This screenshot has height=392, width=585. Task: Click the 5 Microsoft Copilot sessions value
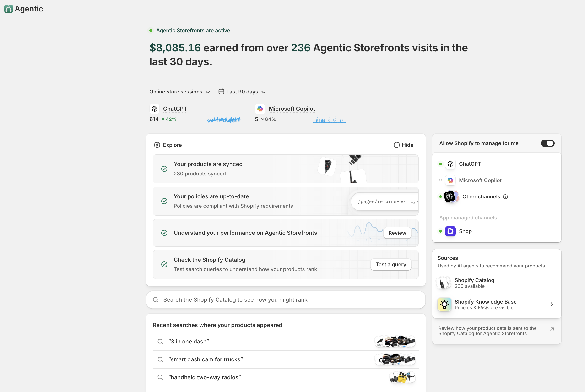256,120
